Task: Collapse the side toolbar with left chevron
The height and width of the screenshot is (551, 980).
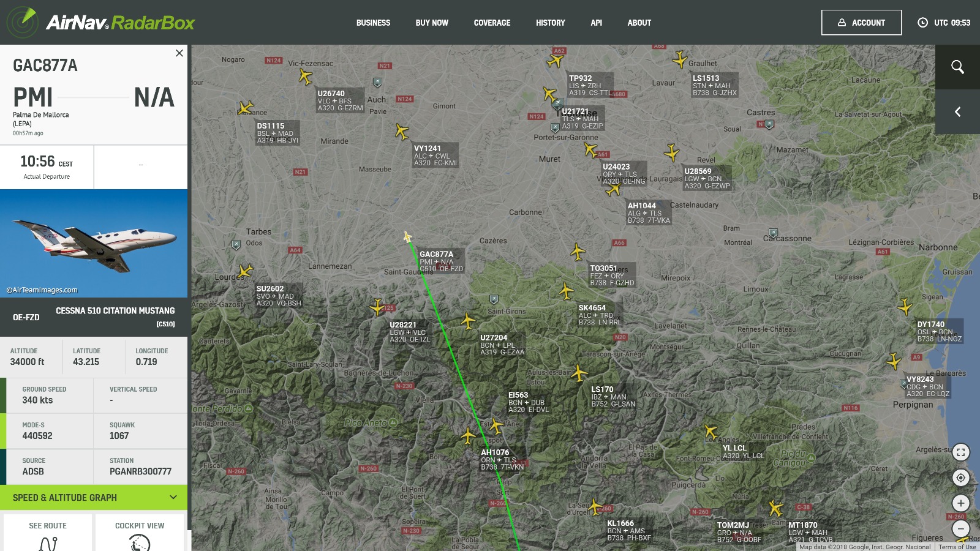Action: (x=957, y=111)
